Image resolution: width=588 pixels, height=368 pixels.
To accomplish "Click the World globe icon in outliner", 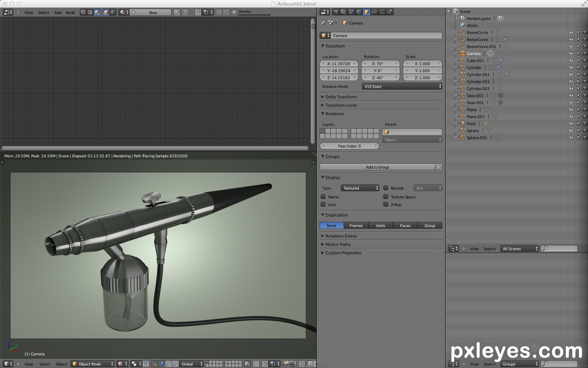I will coord(463,25).
